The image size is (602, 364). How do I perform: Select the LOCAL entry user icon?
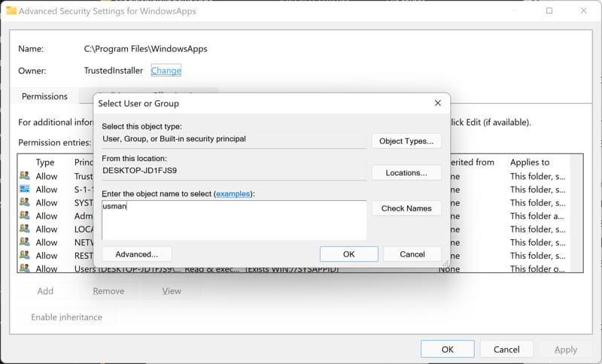click(25, 229)
